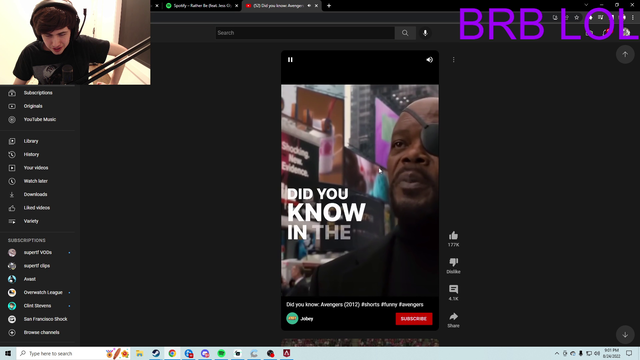Viewport: 640px width, 360px height.
Task: Open the red A app on the taskbar
Action: [x=287, y=353]
